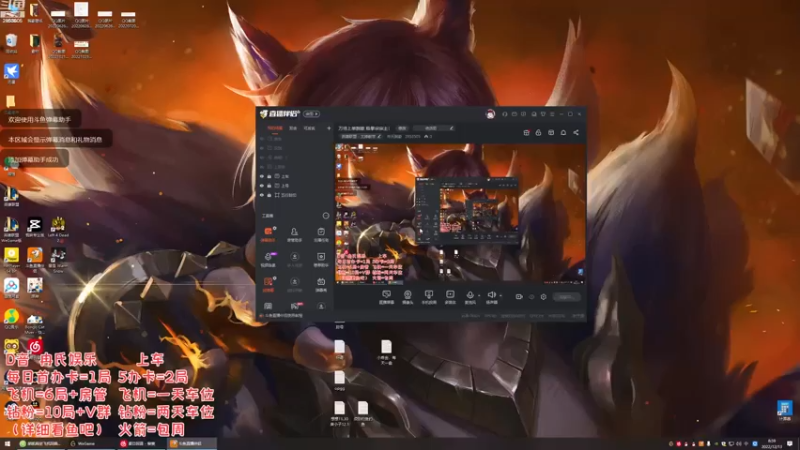800x450 pixels.
Task: Open the headset support icon in title bar
Action: [505, 114]
